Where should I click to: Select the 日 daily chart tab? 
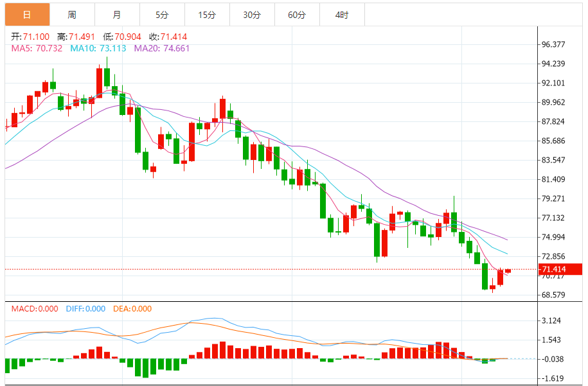27,15
